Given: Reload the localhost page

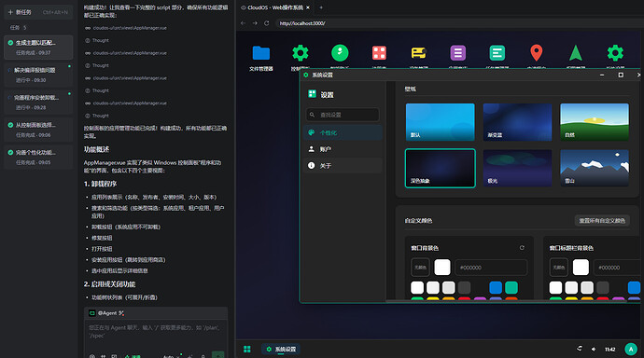Looking at the screenshot, I should coord(267,23).
